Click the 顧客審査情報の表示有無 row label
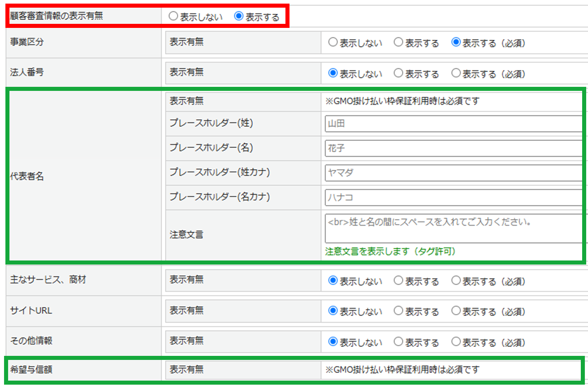 tap(56, 17)
